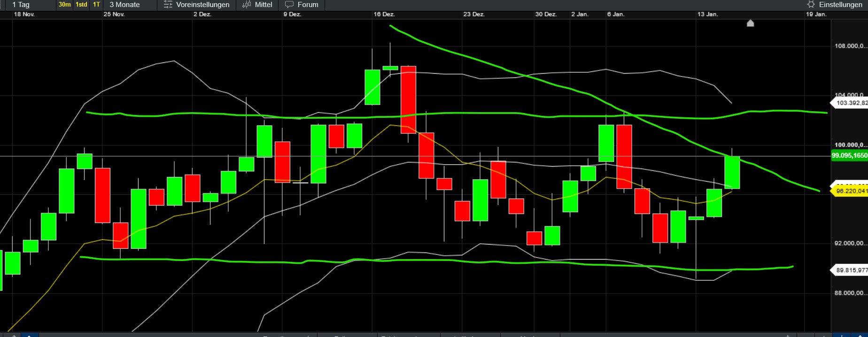This screenshot has width=868, height=337.
Task: Click the 92.000,00 price axis value
Action: click(x=851, y=243)
